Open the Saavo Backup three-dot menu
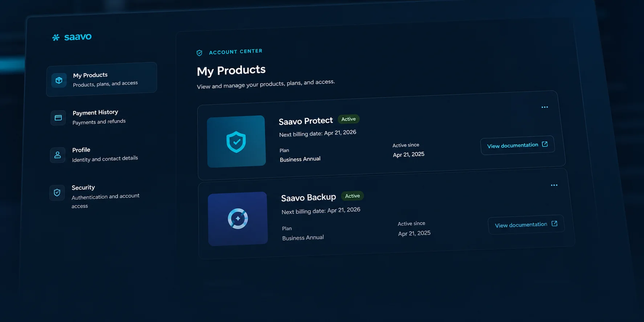644x322 pixels. tap(554, 185)
